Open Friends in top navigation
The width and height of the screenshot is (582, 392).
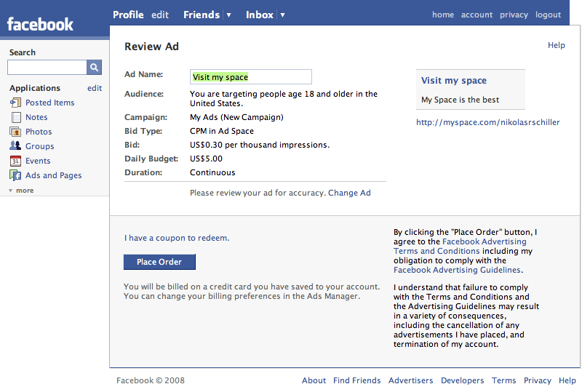202,15
